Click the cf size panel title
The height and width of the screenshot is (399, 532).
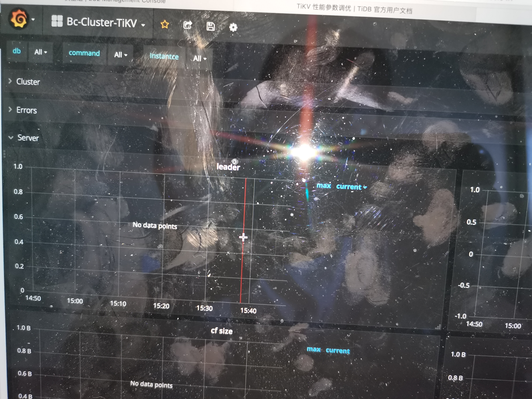click(221, 331)
